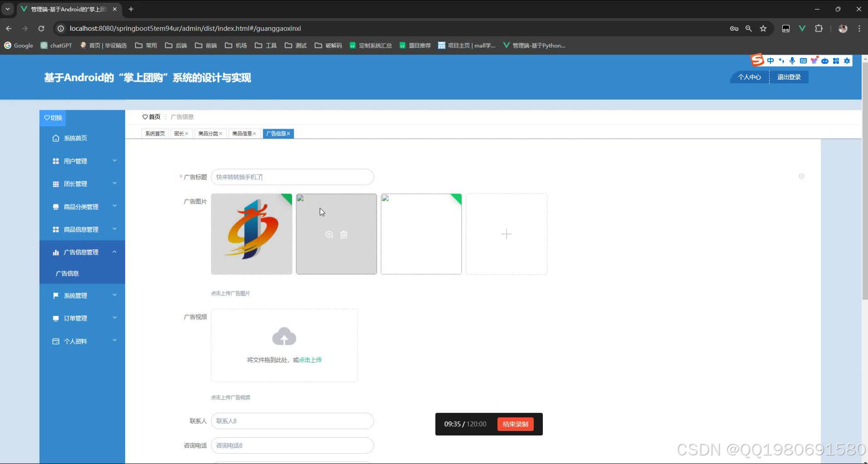Viewport: 868px width, 464px height.
Task: Go back in browser history
Action: coord(9,28)
